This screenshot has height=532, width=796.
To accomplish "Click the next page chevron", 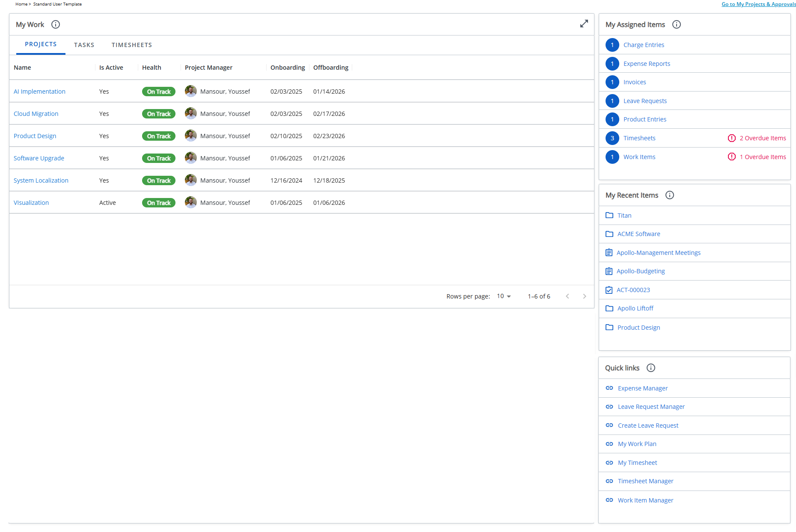I will pyautogui.click(x=585, y=296).
